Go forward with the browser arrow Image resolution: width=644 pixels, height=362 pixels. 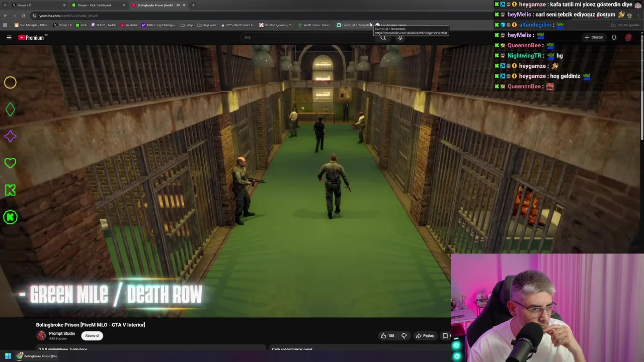[x=14, y=16]
